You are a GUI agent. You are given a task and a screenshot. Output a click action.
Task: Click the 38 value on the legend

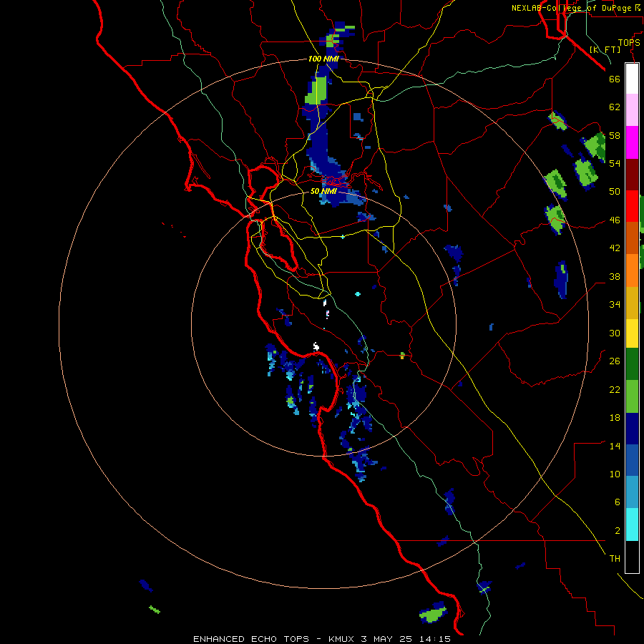(x=615, y=276)
